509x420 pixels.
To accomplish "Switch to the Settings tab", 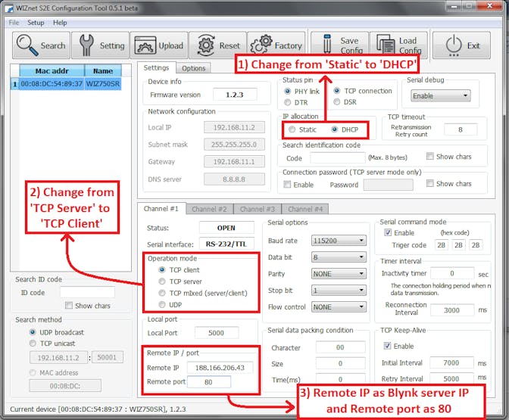I will point(157,68).
